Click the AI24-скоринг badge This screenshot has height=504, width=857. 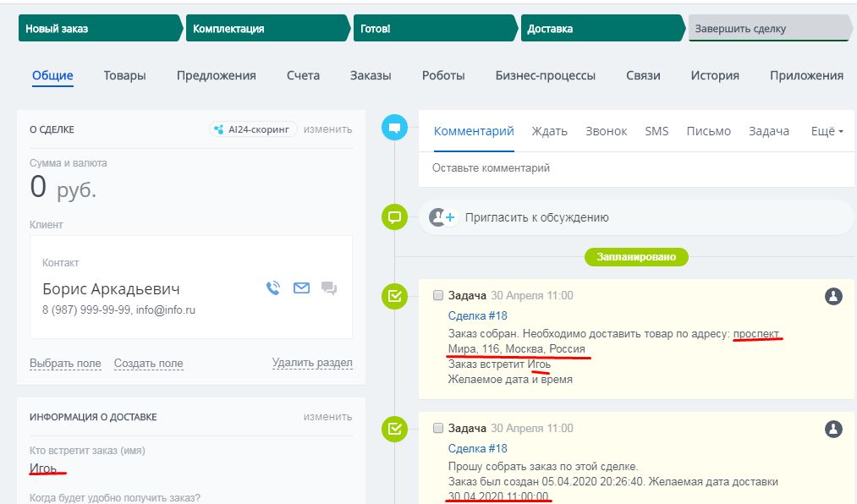point(253,129)
